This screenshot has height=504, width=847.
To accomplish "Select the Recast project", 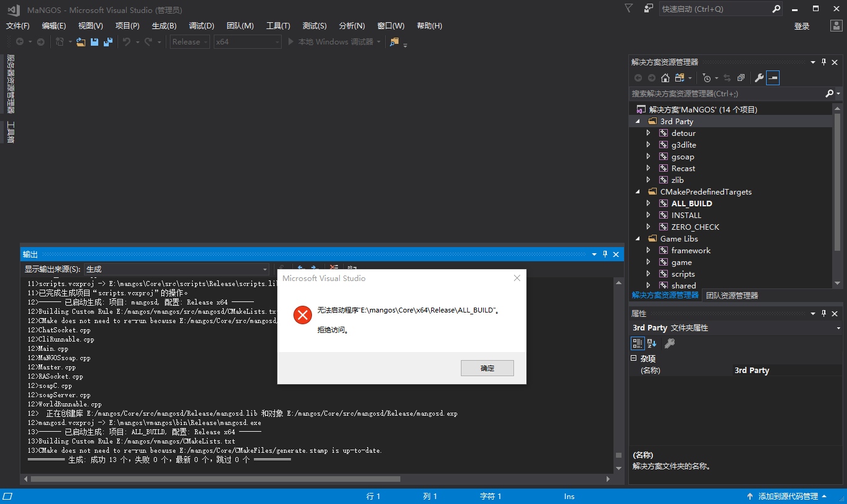I will [683, 169].
